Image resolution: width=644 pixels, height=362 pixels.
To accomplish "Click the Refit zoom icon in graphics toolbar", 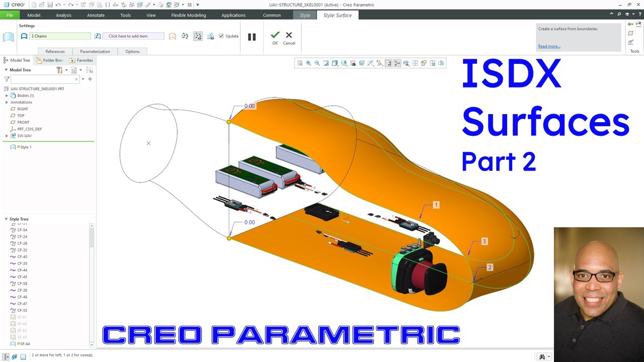I will click(x=300, y=63).
